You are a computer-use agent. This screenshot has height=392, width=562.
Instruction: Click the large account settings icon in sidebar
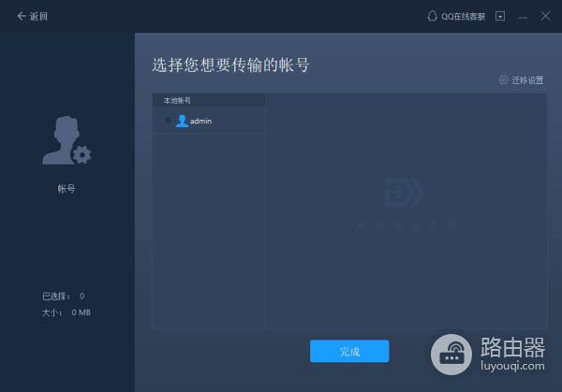tap(67, 140)
